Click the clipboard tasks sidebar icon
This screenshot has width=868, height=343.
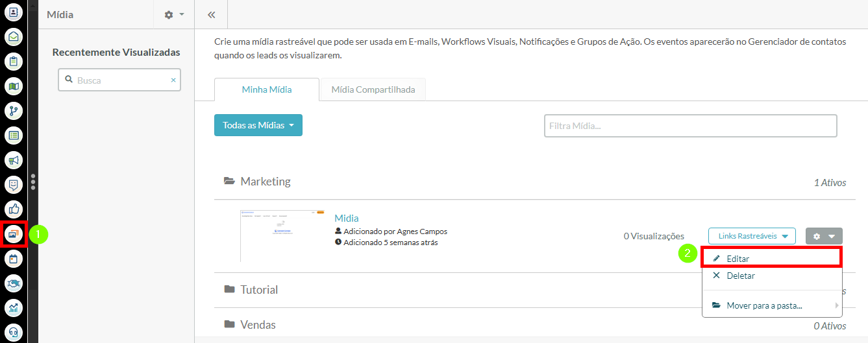(x=14, y=62)
